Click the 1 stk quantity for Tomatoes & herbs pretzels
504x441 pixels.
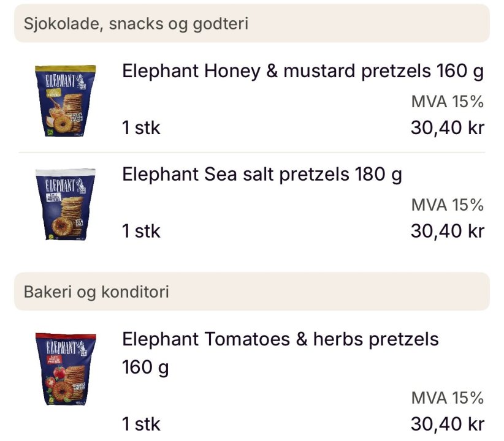[x=141, y=424]
